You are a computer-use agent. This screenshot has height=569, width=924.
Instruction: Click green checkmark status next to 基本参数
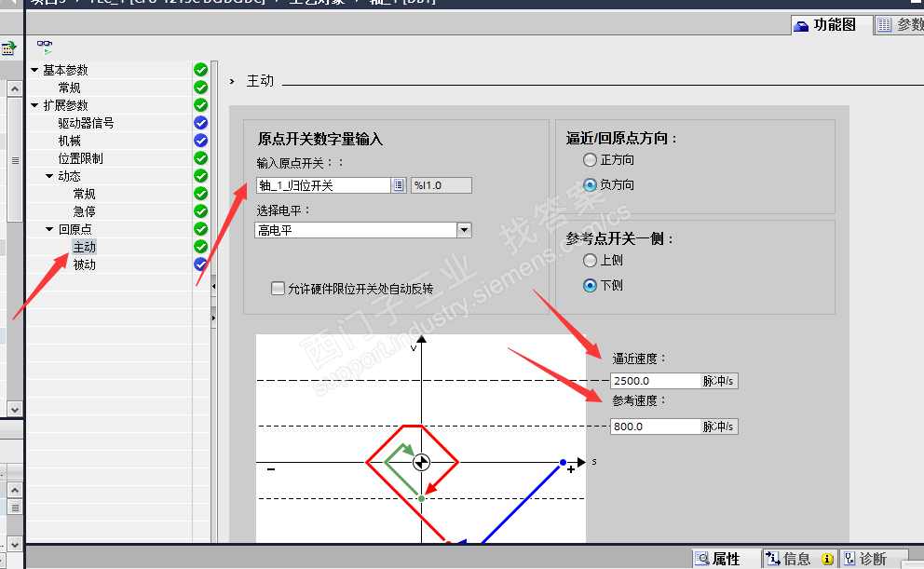[x=201, y=70]
